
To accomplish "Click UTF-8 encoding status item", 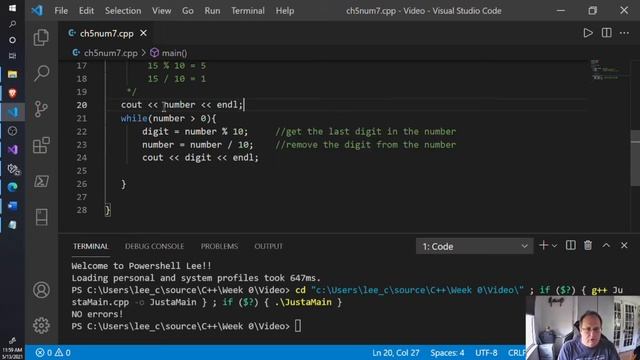I will (x=486, y=353).
